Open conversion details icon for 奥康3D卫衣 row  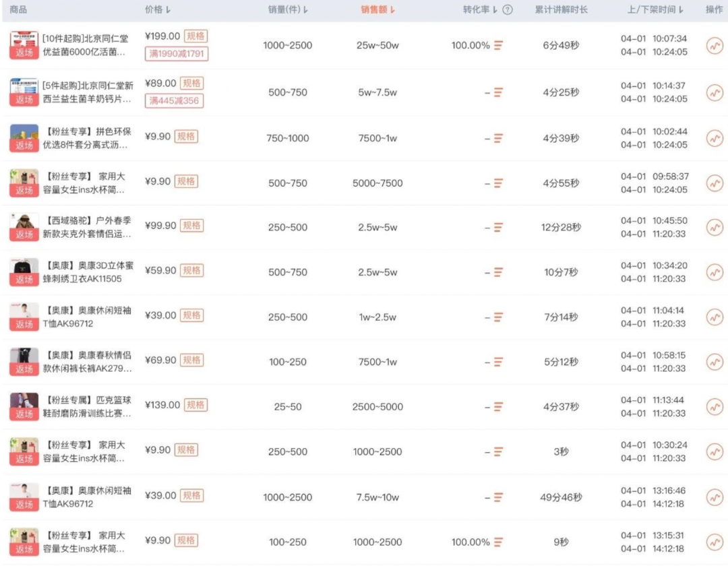(498, 272)
